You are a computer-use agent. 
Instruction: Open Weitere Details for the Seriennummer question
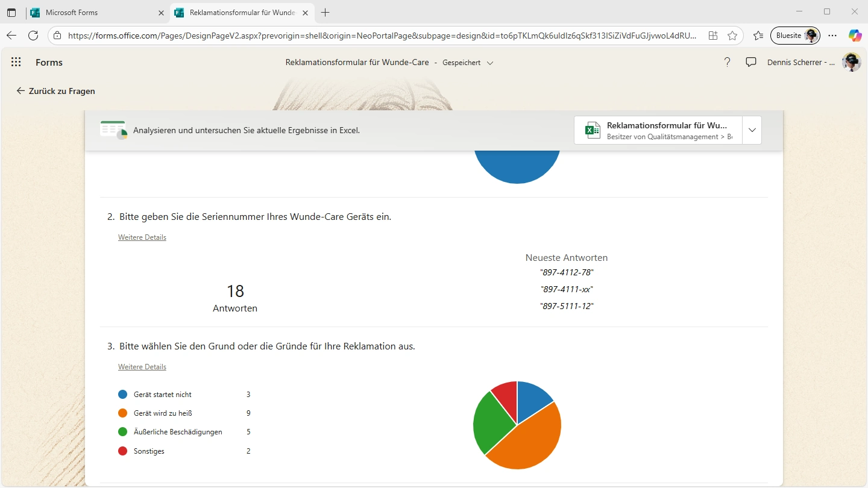(142, 237)
